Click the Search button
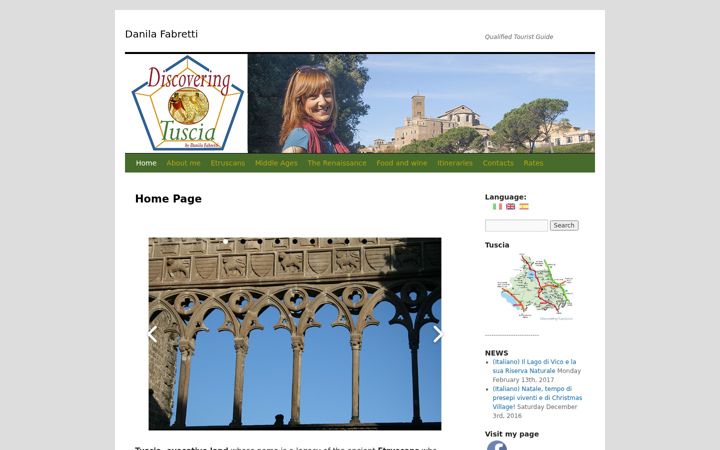This screenshot has width=720, height=450. (564, 225)
